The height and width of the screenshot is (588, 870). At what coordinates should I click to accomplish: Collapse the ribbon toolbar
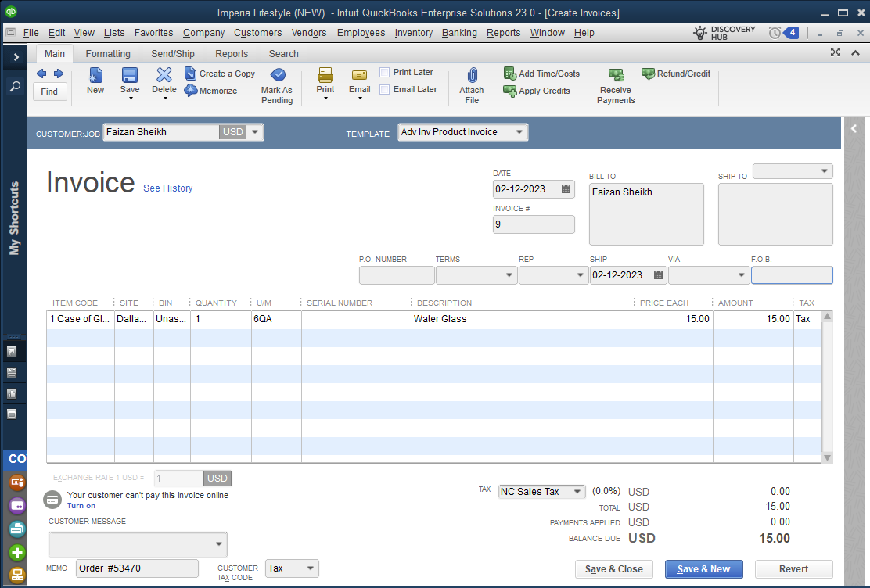pyautogui.click(x=856, y=52)
